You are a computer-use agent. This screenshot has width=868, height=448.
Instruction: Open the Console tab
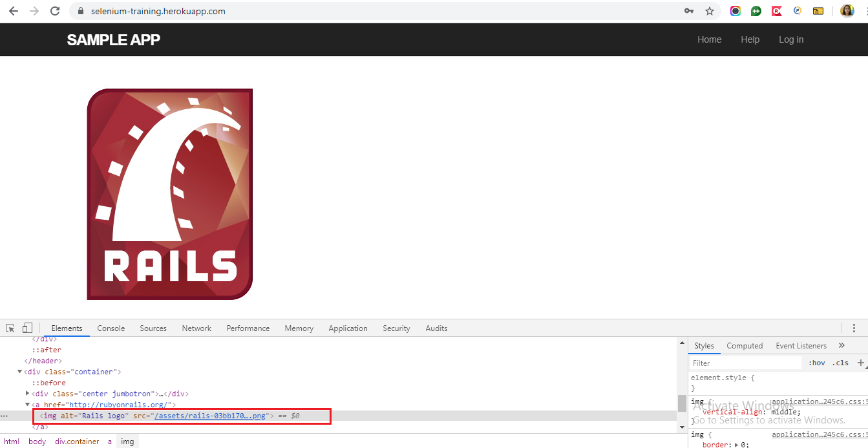pos(111,328)
